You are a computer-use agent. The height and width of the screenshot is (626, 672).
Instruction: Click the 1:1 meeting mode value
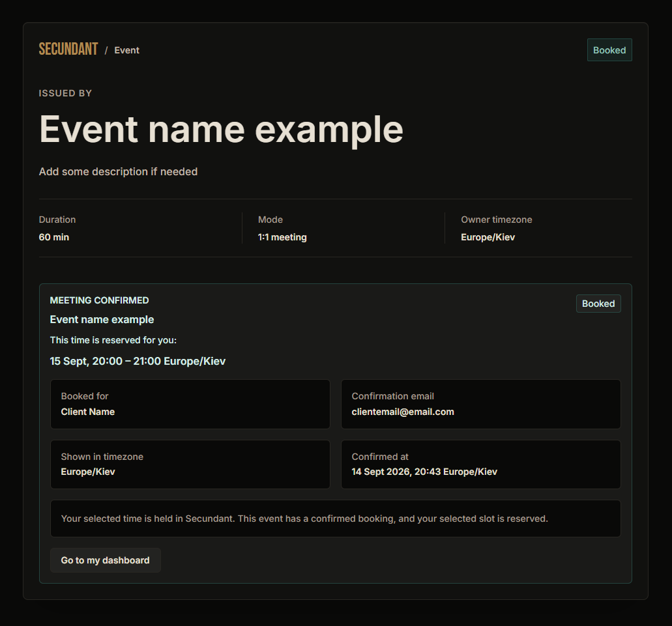(x=282, y=237)
